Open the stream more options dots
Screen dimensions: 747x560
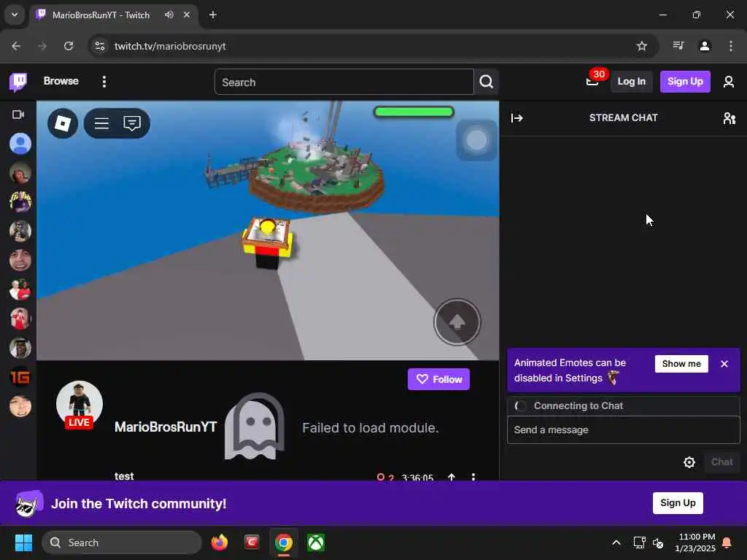coord(473,477)
